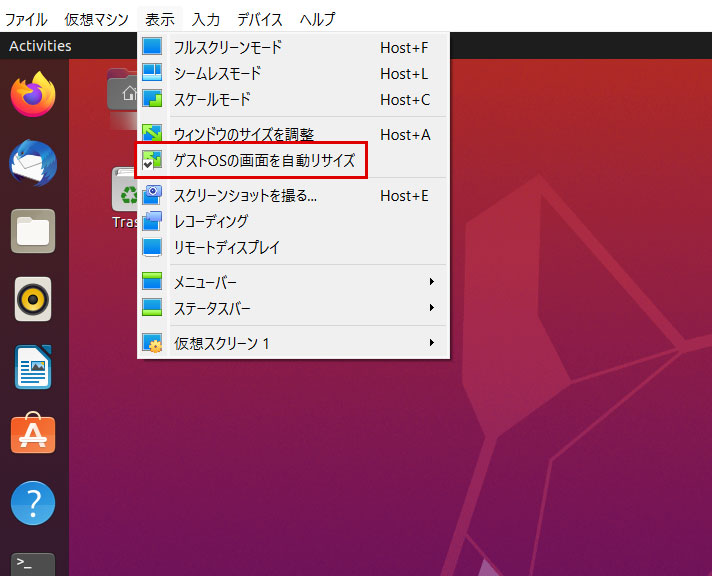This screenshot has width=712, height=576.
Task: Select フルスクリーンモード entry
Action: click(293, 47)
